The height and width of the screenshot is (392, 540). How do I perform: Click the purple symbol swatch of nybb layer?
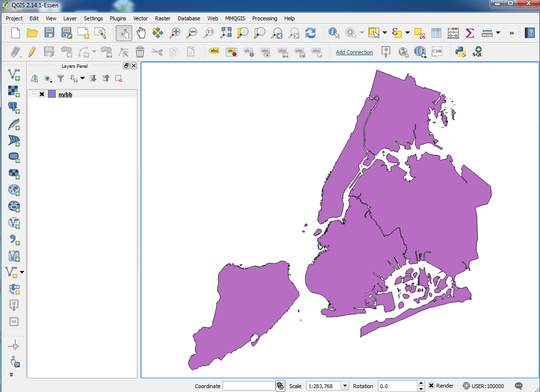(x=52, y=94)
